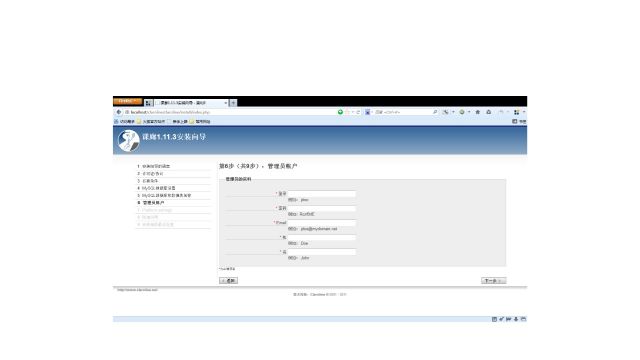Image resolution: width=640 pixels, height=360 pixels.
Task: Click the password input field
Action: (322, 209)
